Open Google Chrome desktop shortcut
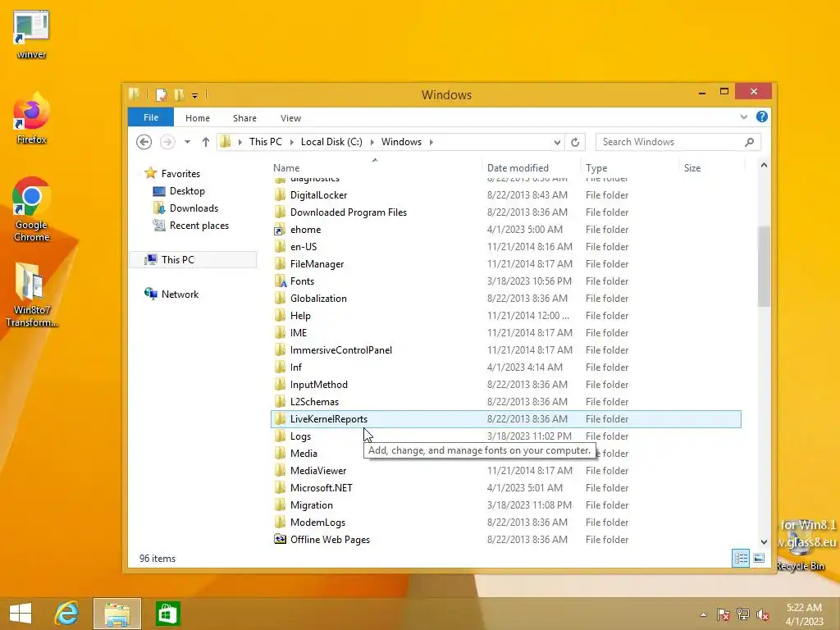The image size is (840, 630). [x=31, y=209]
